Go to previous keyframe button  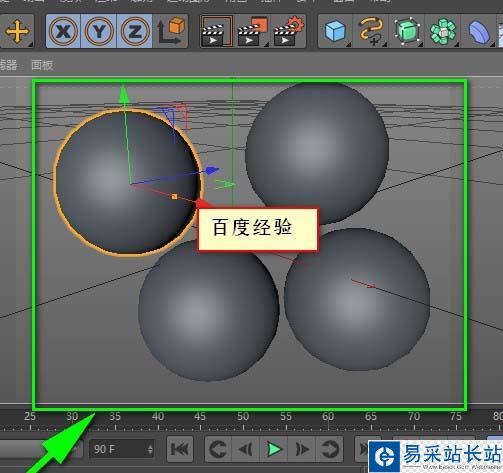(x=218, y=449)
